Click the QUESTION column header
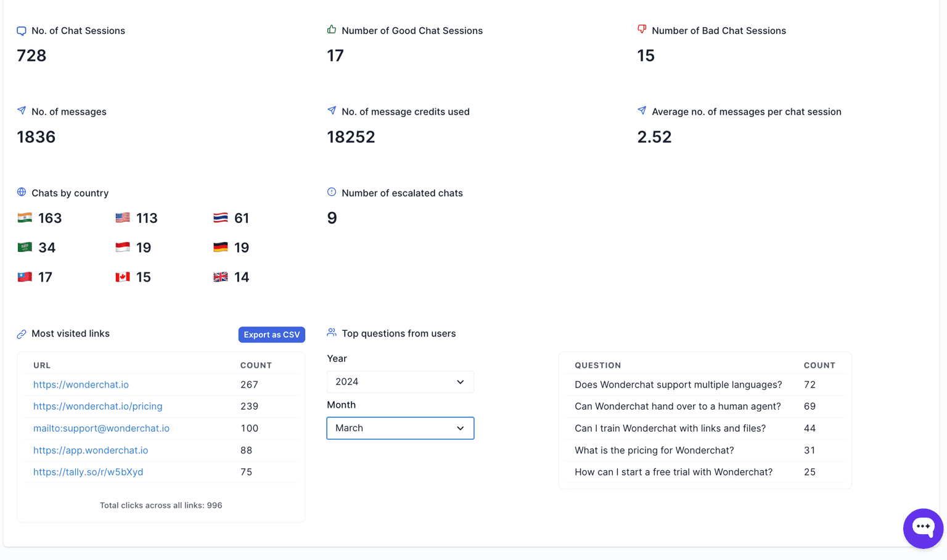 click(598, 365)
